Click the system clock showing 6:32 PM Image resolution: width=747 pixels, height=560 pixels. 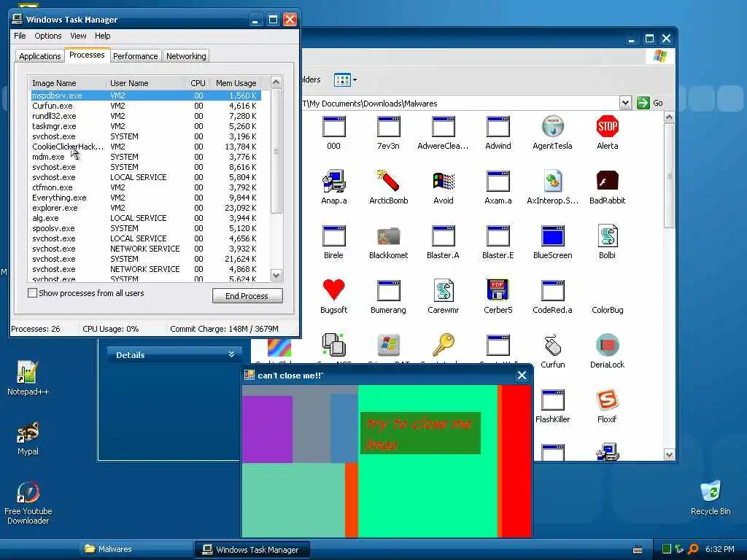click(719, 549)
